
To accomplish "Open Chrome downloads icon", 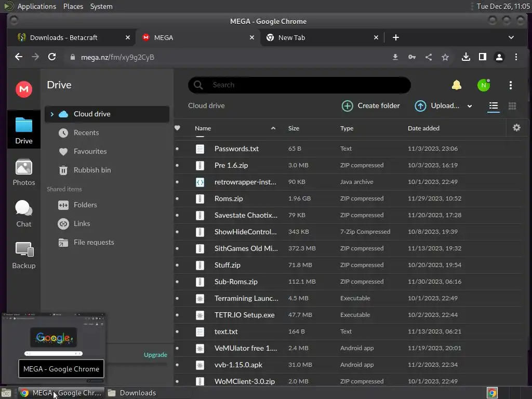I will coord(466,57).
